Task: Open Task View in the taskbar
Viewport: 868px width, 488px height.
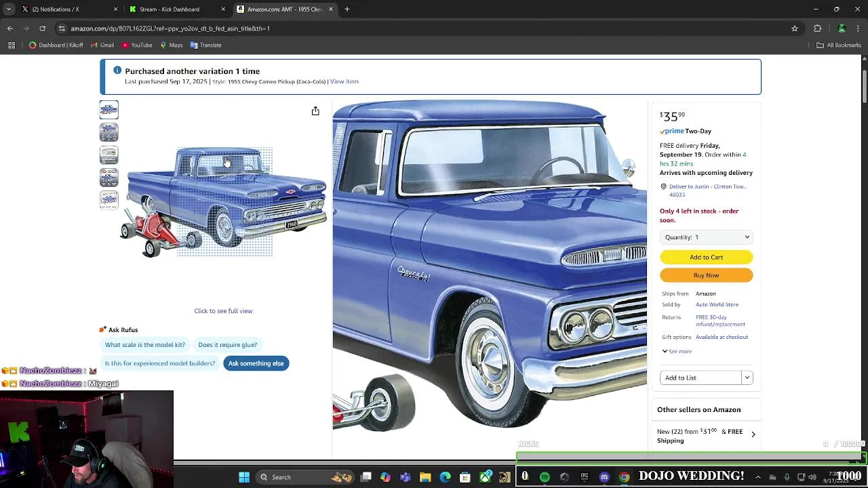Action: 366,477
